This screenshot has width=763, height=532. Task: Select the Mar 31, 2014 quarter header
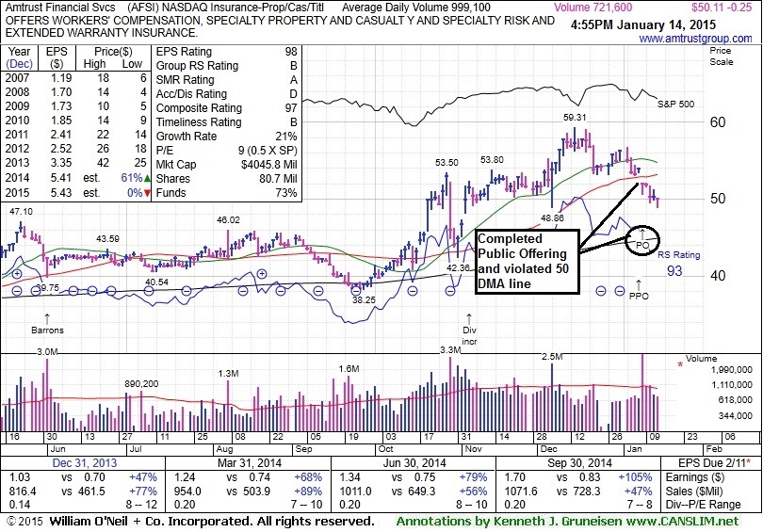(249, 462)
